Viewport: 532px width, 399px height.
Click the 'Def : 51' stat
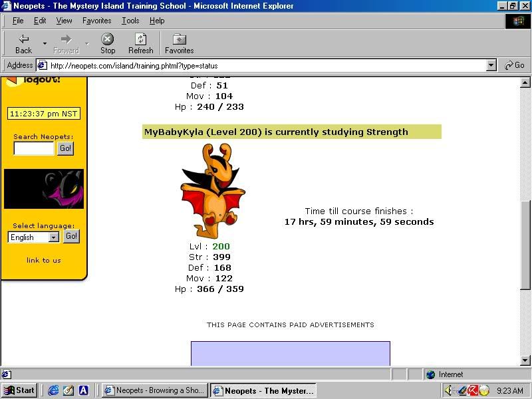click(x=209, y=86)
